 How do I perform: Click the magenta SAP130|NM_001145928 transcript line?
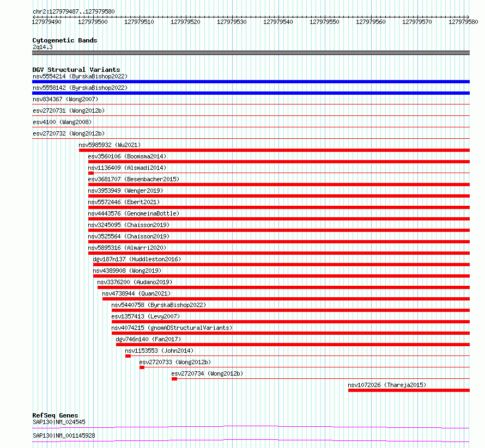[251, 440]
